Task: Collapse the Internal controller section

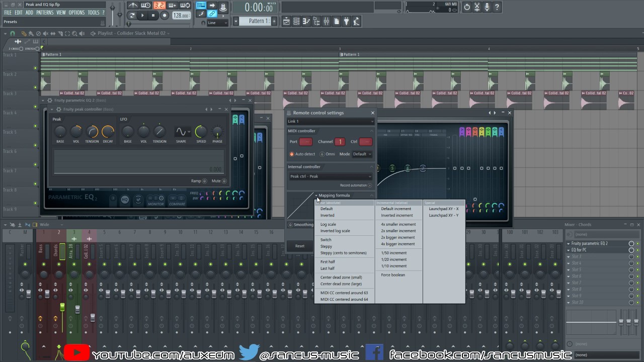Action: 372,166
